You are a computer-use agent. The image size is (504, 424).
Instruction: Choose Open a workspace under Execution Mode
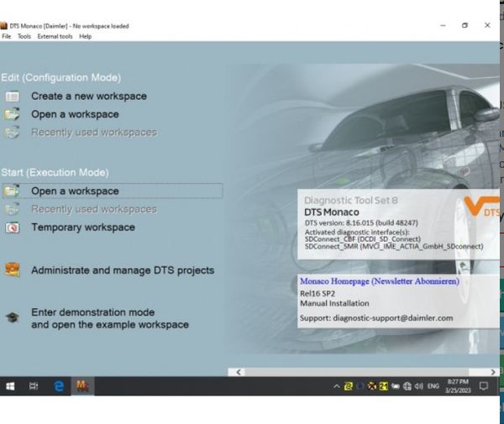point(75,191)
